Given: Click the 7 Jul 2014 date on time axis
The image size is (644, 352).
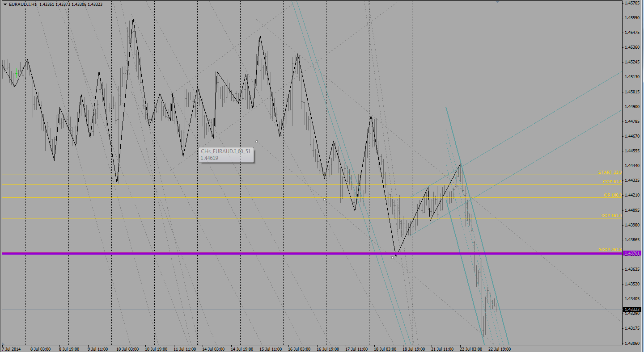Looking at the screenshot, I should point(11,349).
